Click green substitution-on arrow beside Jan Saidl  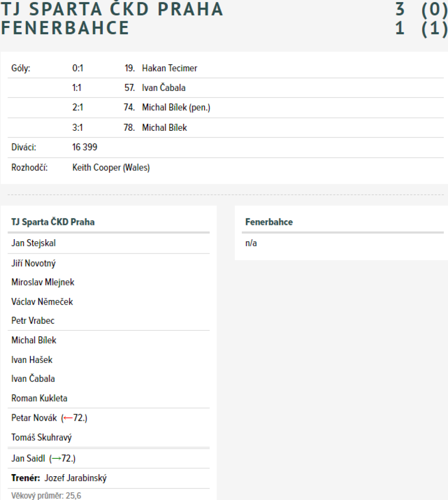pos(56,459)
